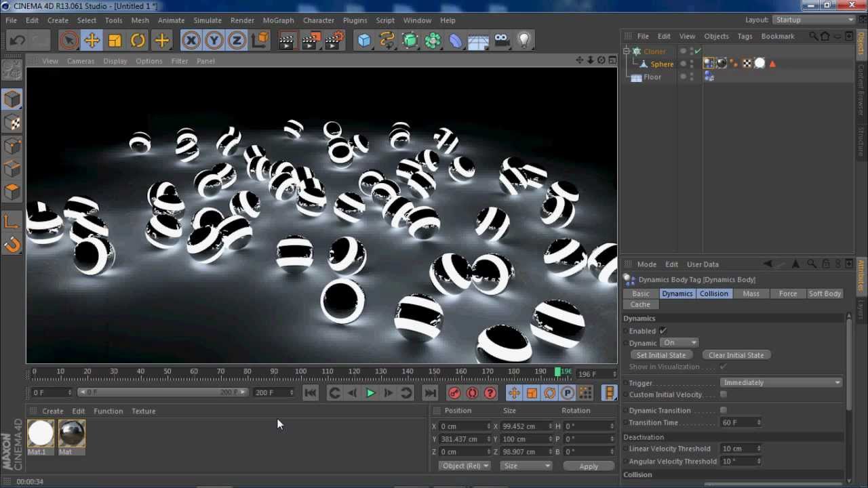Select the Rotate tool
This screenshot has width=868, height=488.
[138, 41]
